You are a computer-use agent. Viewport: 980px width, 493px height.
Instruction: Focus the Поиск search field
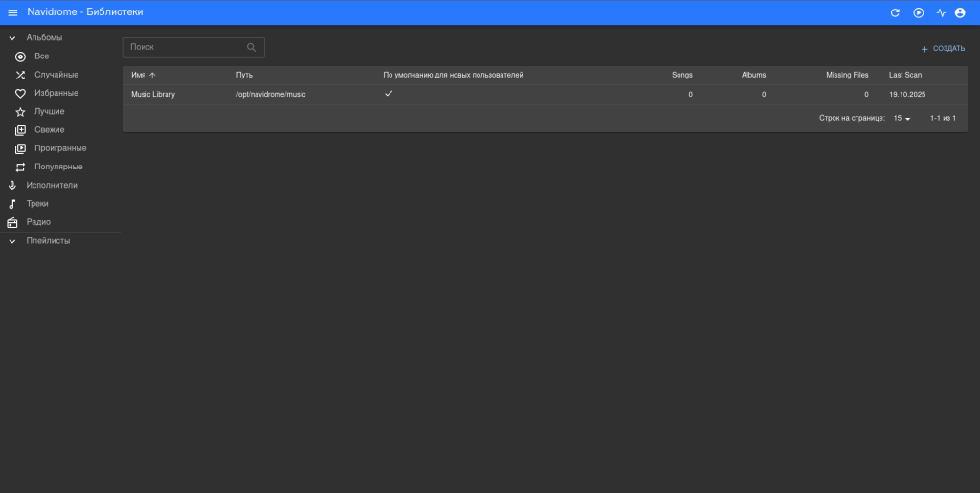point(184,47)
